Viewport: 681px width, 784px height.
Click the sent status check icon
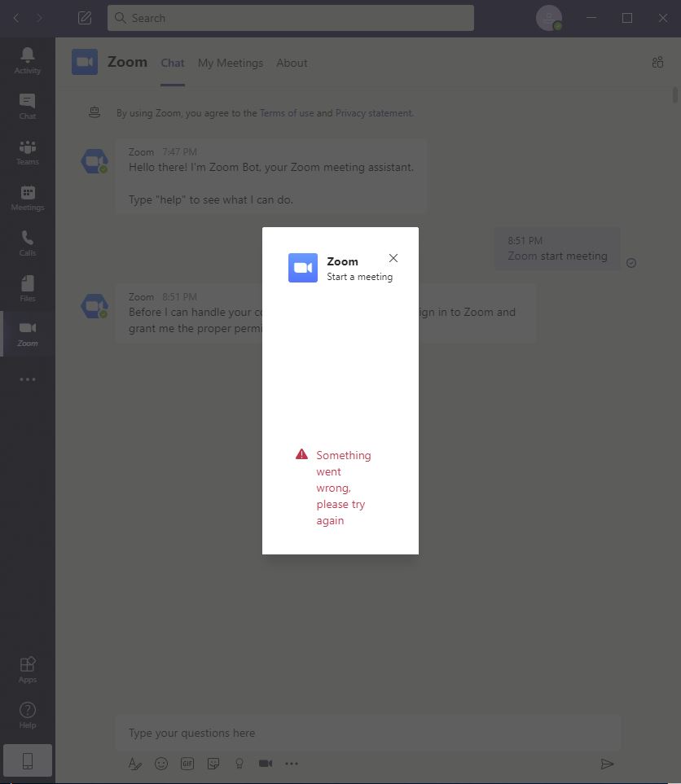631,263
